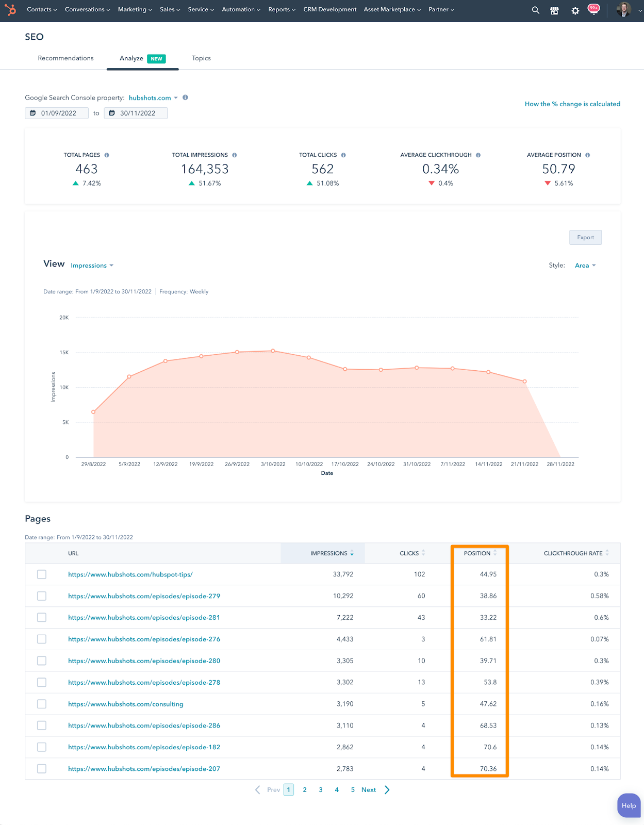Screen dimensions: 644x825
Task: Check the episode-278 row checkbox
Action: (x=42, y=683)
